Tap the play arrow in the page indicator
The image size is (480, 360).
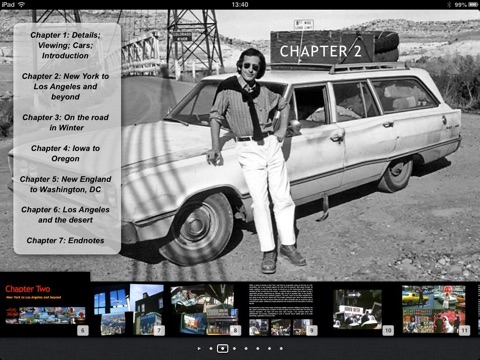[x=199, y=348]
